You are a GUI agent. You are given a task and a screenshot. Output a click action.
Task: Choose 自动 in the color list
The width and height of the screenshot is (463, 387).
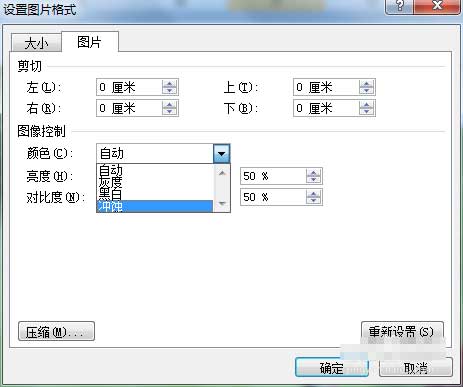pyautogui.click(x=155, y=170)
